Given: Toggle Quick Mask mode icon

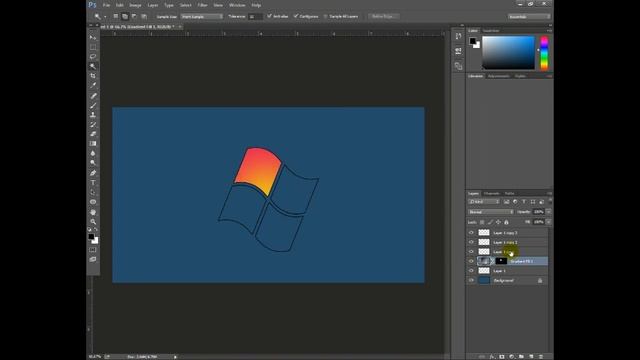Looking at the screenshot, I should (93, 250).
